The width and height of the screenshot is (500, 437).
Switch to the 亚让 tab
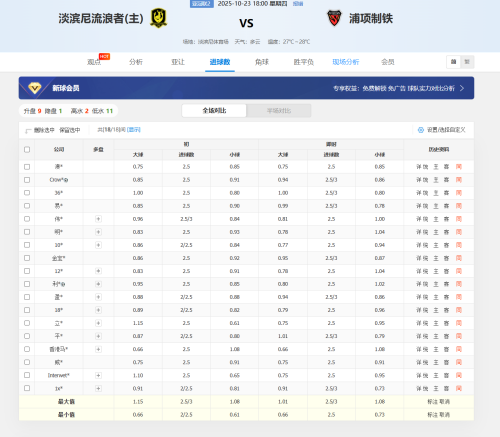coord(178,62)
